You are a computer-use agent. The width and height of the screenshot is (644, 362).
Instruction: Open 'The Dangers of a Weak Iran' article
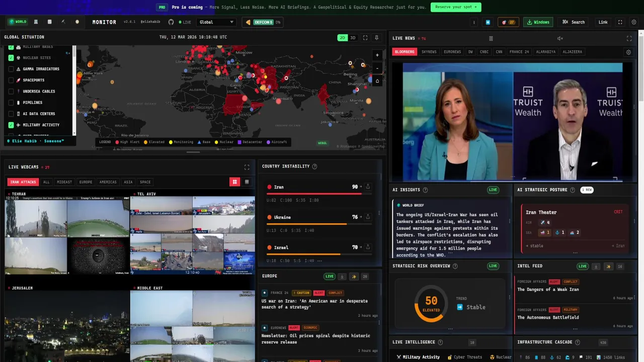point(548,290)
